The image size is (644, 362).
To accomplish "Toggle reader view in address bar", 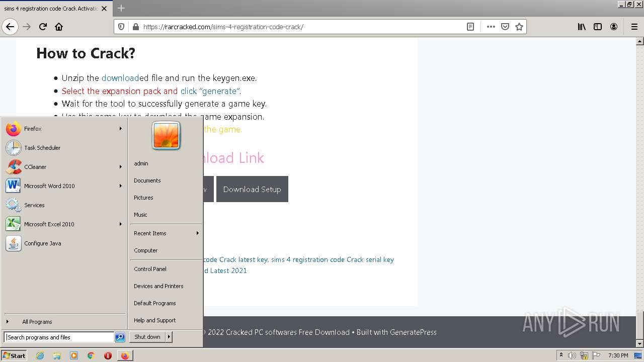I will pyautogui.click(x=470, y=27).
